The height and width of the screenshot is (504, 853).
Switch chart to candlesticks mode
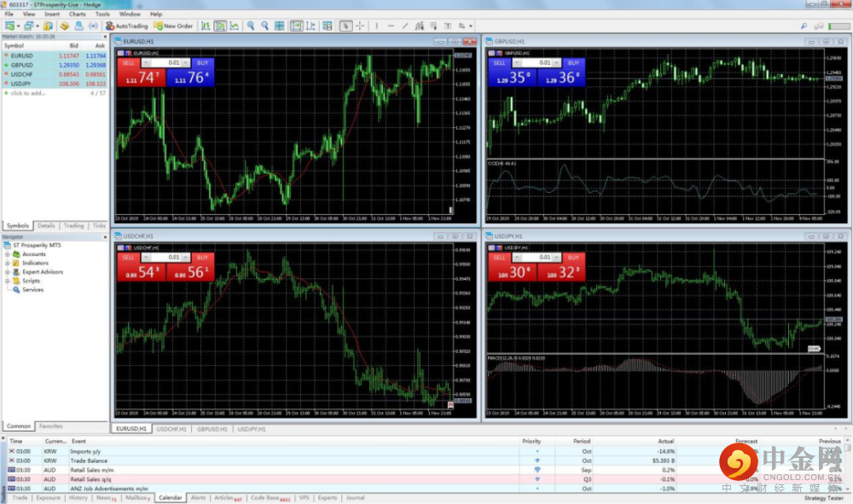click(220, 26)
